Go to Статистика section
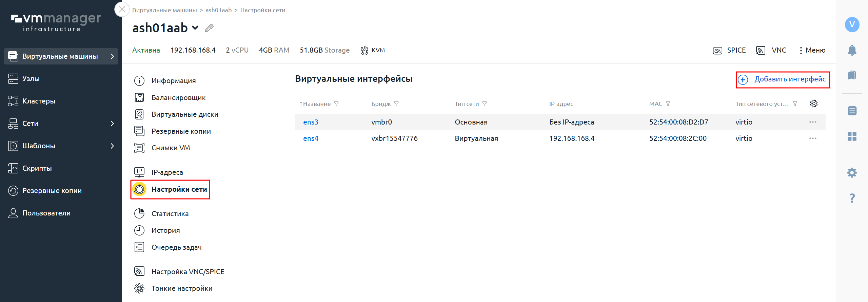Screen dimensions: 868x302 pyautogui.click(x=170, y=214)
